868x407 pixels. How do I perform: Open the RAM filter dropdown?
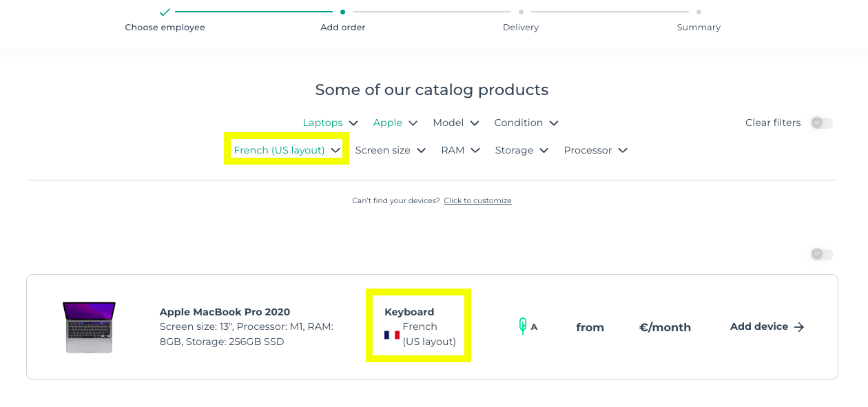460,150
